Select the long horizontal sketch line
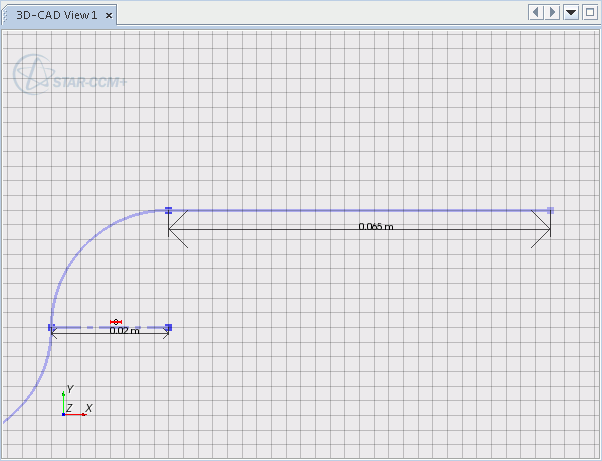This screenshot has height=461, width=602. pyautogui.click(x=360, y=210)
